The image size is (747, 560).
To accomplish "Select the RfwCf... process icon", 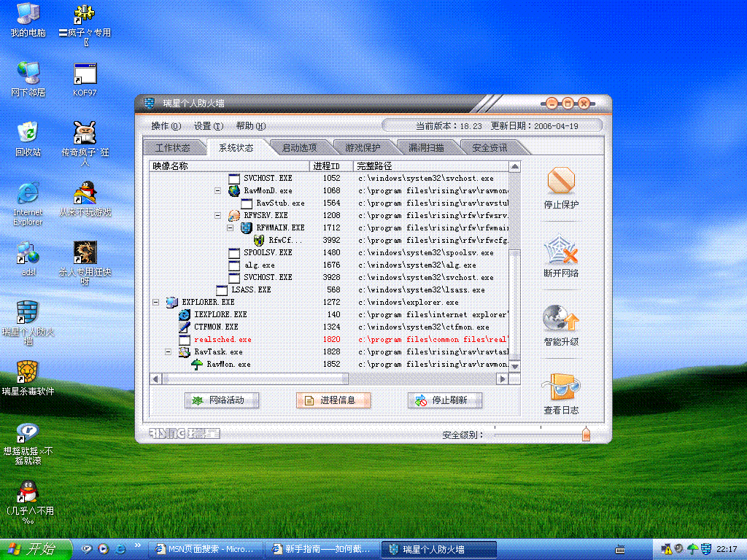I will pyautogui.click(x=259, y=240).
